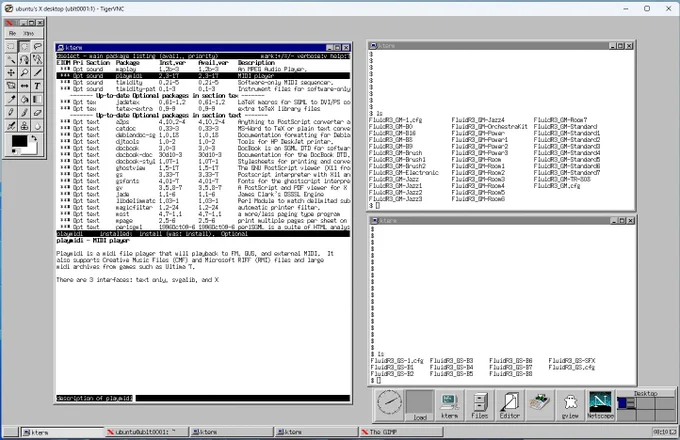Open the Files cabinet launcher

click(479, 405)
